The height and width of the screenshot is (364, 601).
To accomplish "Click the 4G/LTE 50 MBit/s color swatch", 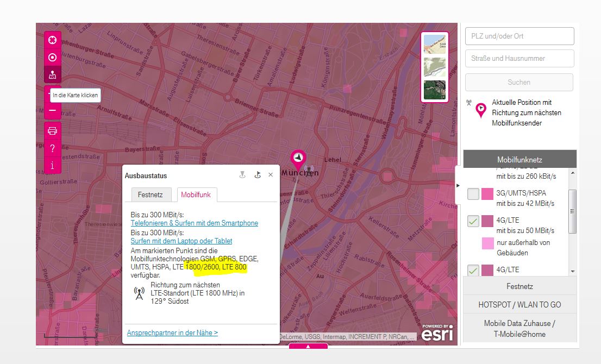I will click(x=487, y=221).
